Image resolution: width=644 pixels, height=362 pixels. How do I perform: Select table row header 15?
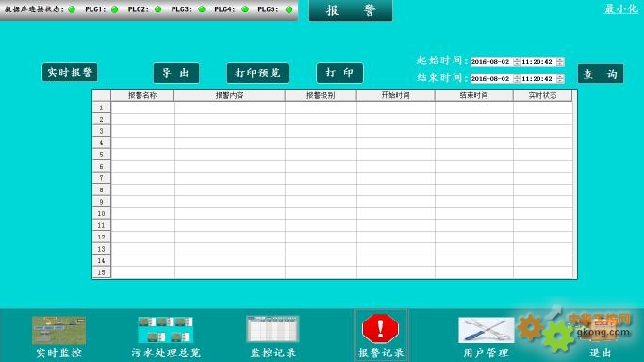coord(102,272)
